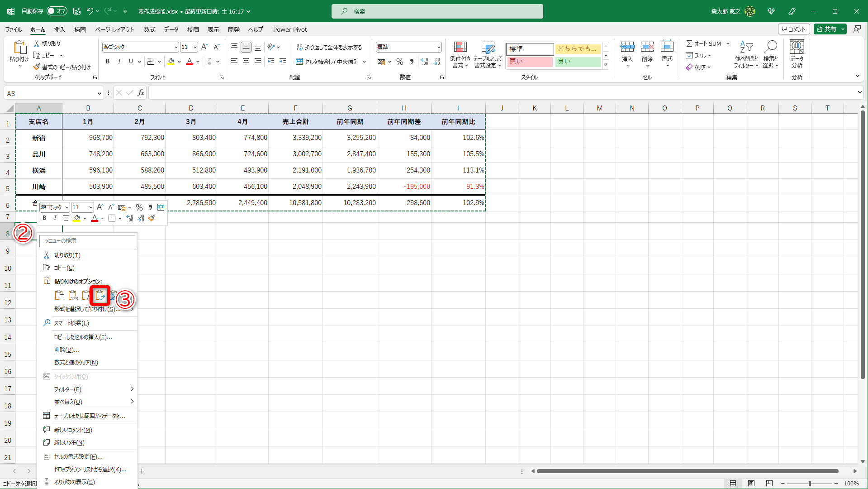Open the AutoSum dropdown arrow
Screen dimensions: 868x489
coord(728,43)
